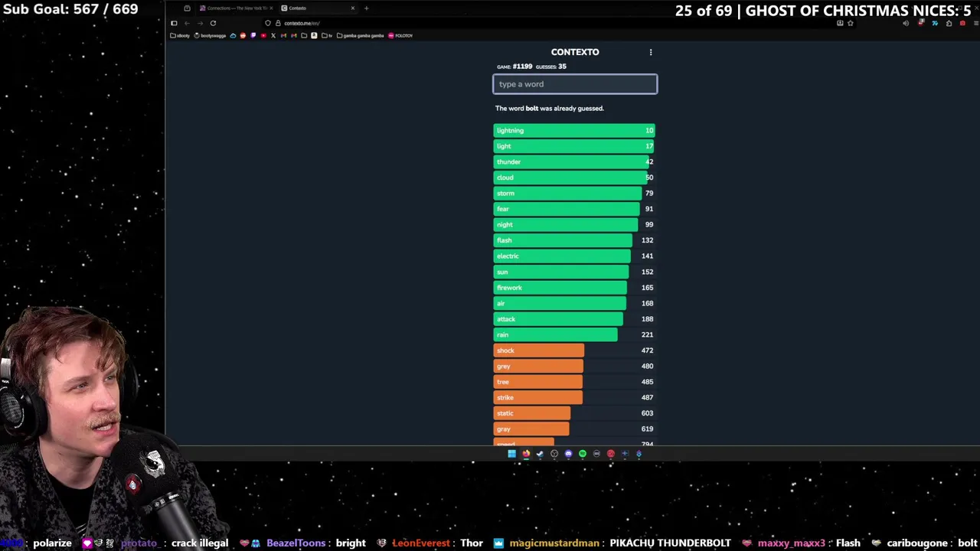
Task: Click the 'cloud' guess row
Action: click(574, 178)
